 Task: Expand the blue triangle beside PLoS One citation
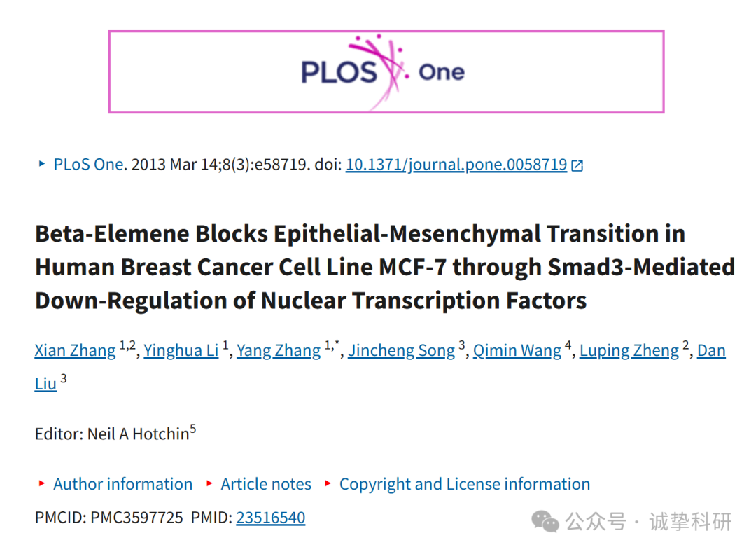pyautogui.click(x=42, y=164)
